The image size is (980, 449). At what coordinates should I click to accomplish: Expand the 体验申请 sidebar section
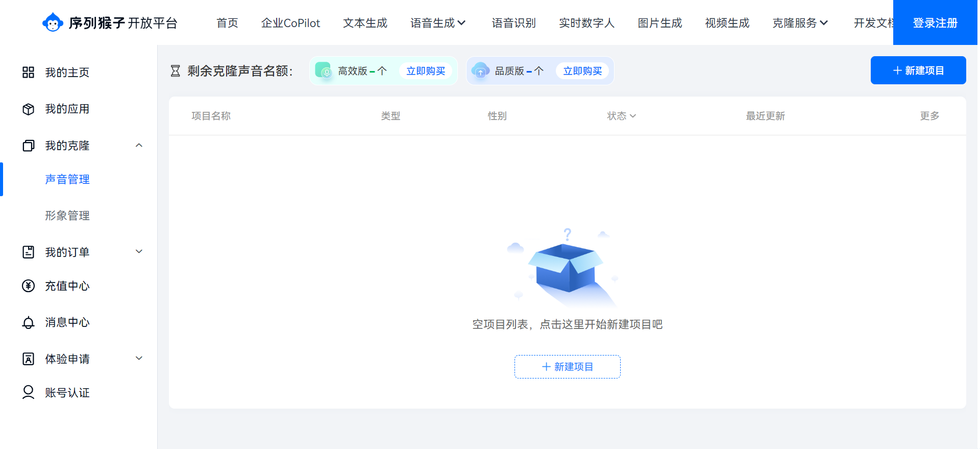139,359
